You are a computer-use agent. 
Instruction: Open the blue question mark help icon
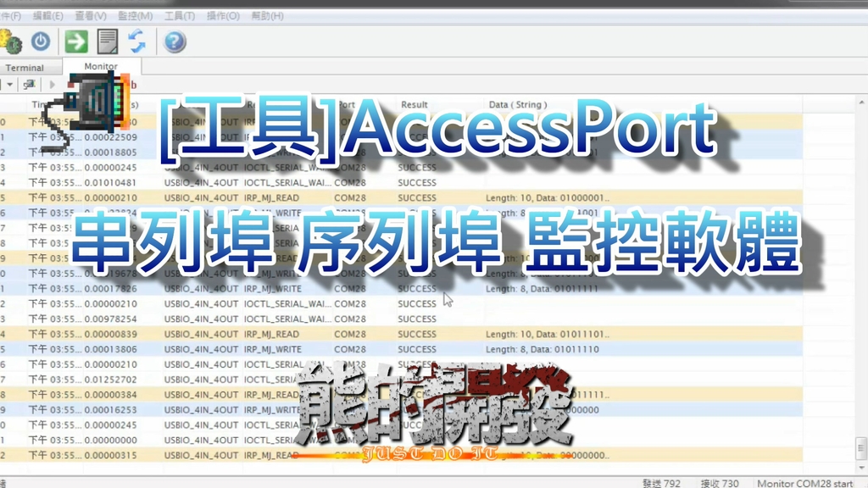click(175, 42)
